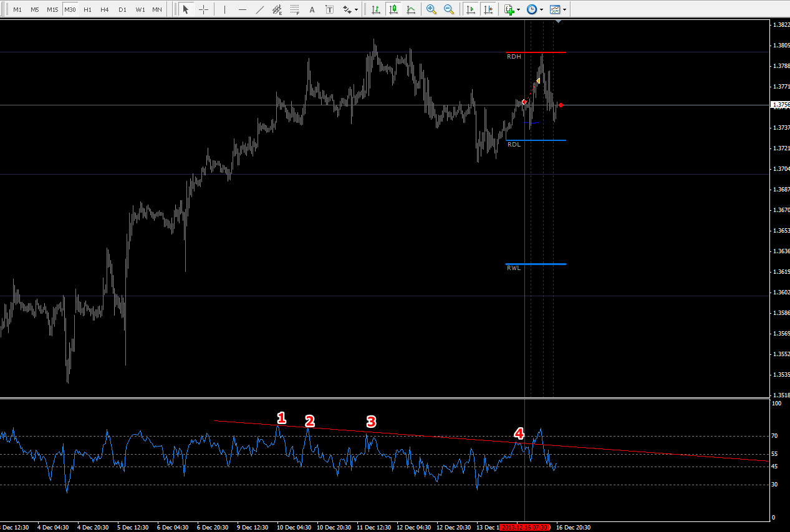Select the red RDH line
The width and height of the screenshot is (790, 532).
(x=536, y=52)
